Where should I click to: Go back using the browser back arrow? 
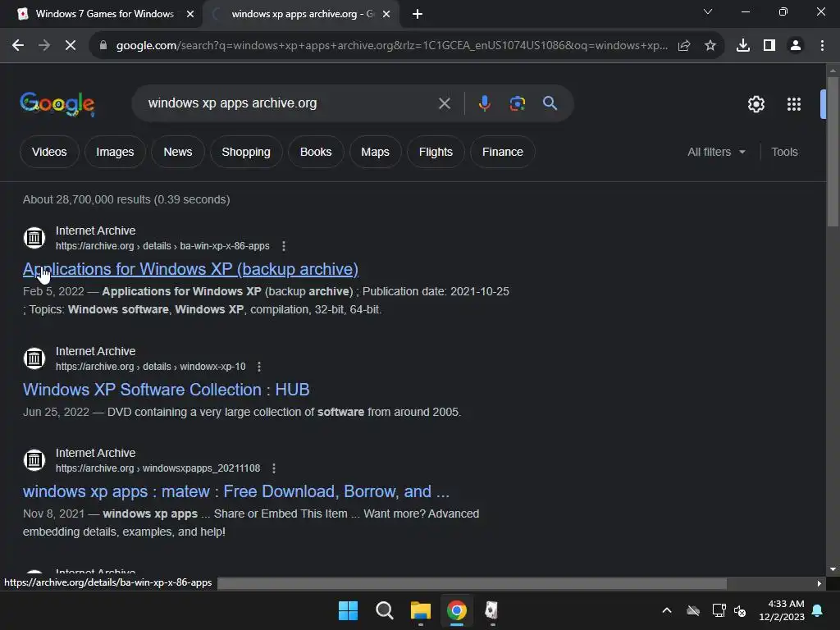click(x=18, y=46)
